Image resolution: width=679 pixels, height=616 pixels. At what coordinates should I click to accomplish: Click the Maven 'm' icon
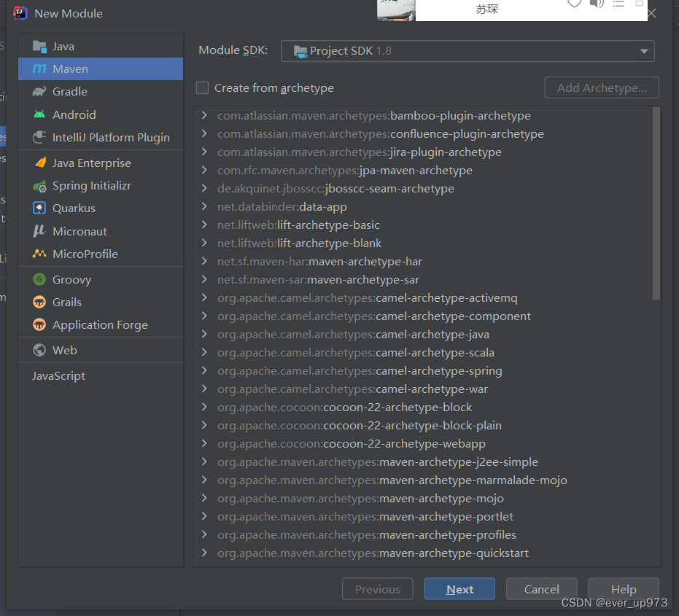click(x=39, y=69)
